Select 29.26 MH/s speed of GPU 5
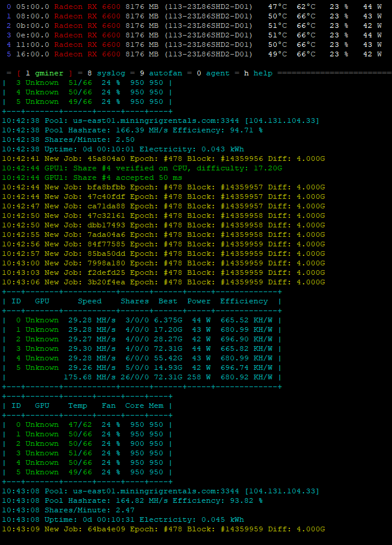Image resolution: width=392 pixels, height=545 pixels. [x=92, y=367]
